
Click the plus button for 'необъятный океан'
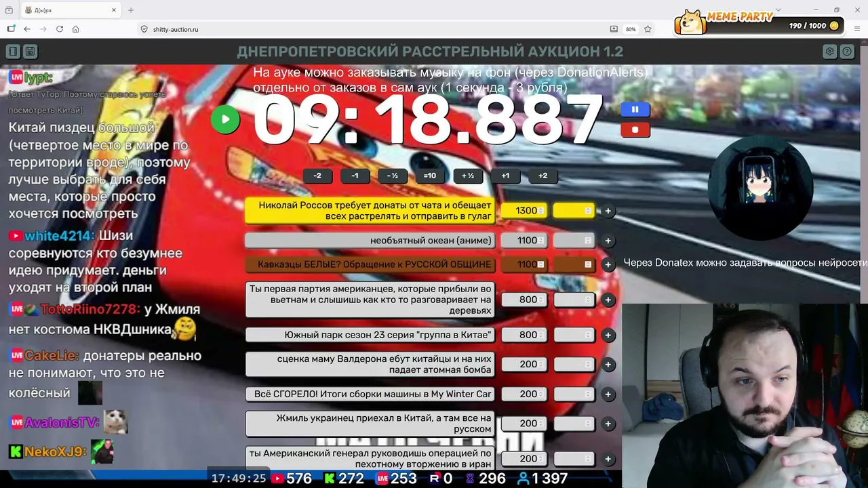608,241
